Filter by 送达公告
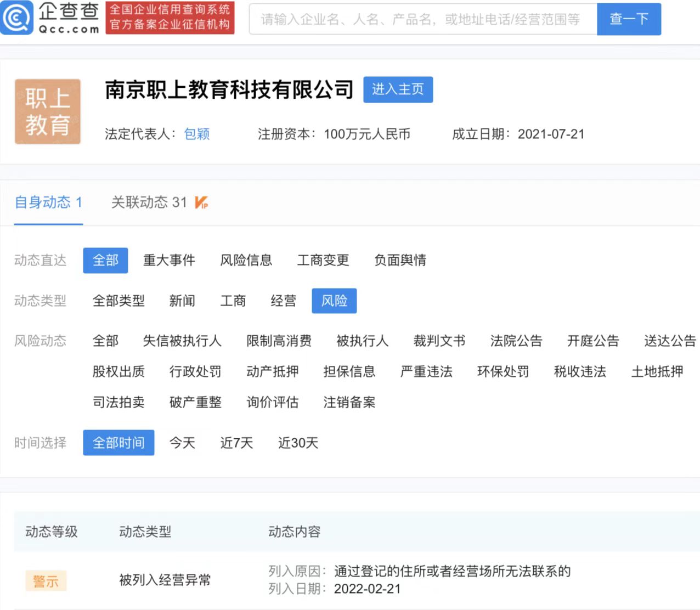 [x=670, y=341]
